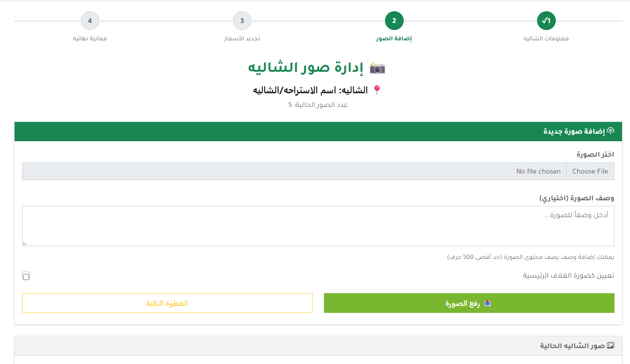The width and height of the screenshot is (630, 364).
Task: Click the upload cloud icon in إضافة صورة جديدة header
Action: (x=610, y=131)
